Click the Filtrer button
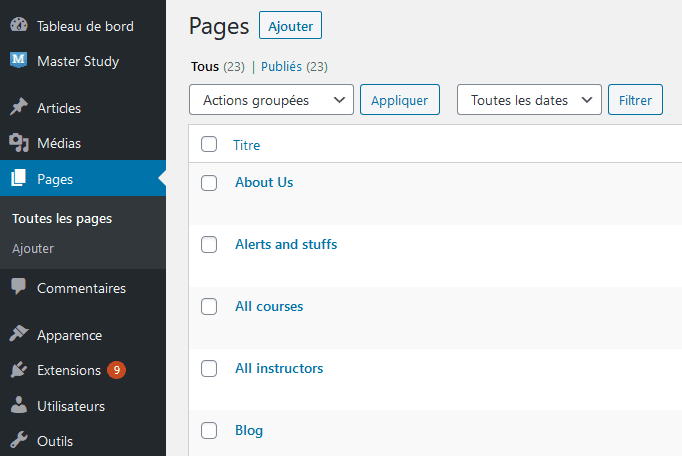 635,100
